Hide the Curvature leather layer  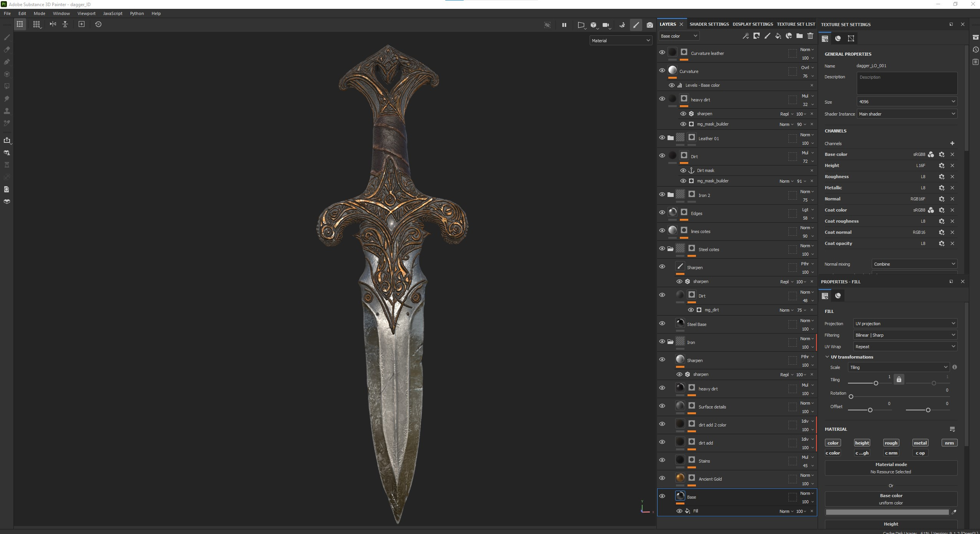click(662, 52)
